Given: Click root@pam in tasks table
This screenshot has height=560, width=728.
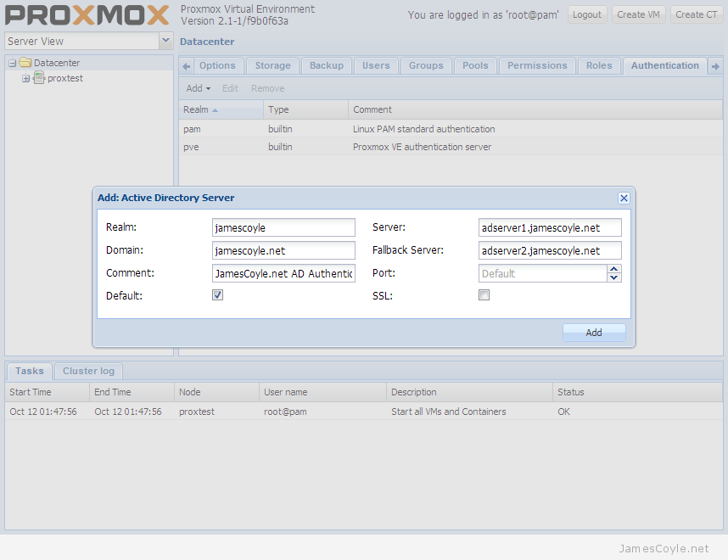Looking at the screenshot, I should pos(285,412).
